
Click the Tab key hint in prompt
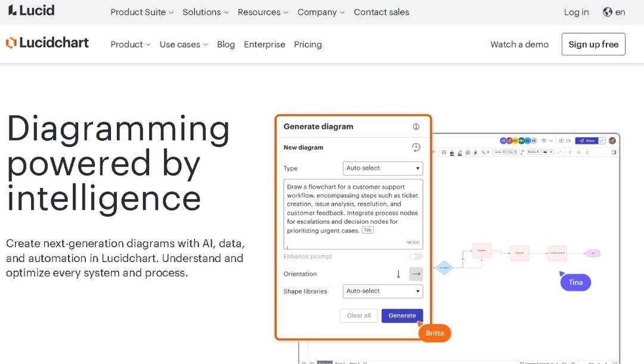pos(367,230)
